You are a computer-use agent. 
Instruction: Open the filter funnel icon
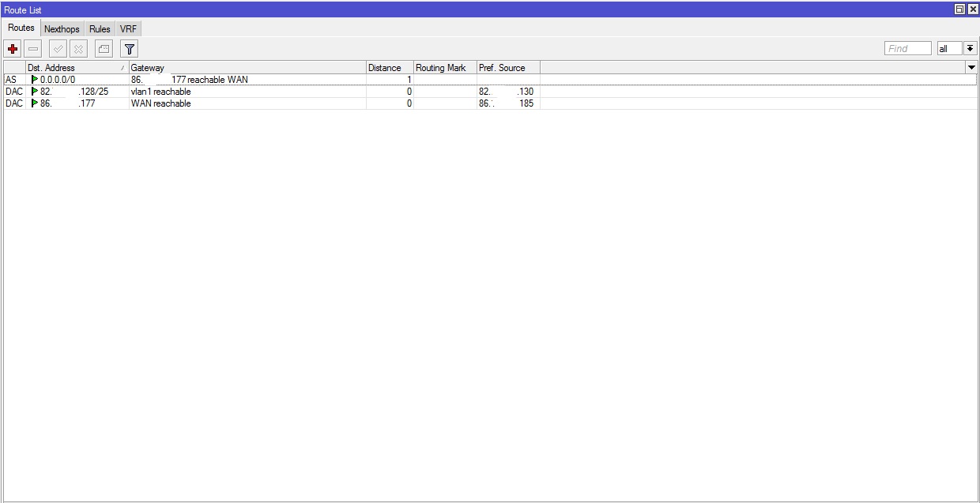[130, 49]
